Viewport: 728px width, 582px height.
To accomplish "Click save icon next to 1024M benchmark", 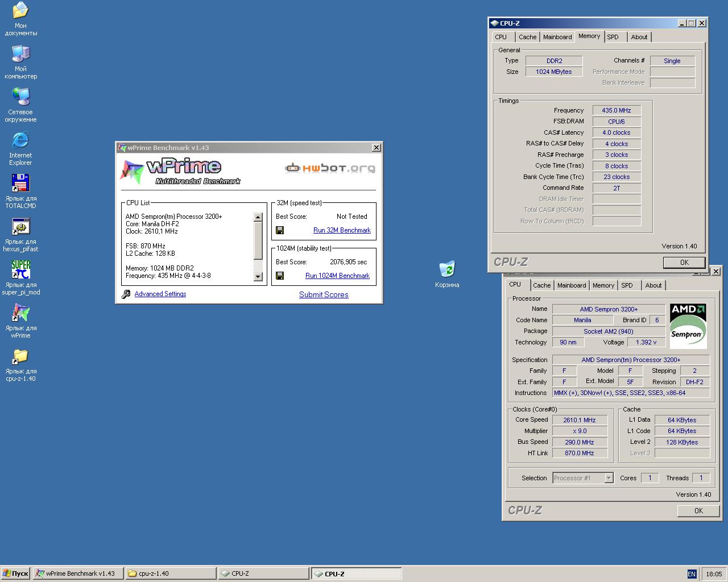I will [x=280, y=276].
